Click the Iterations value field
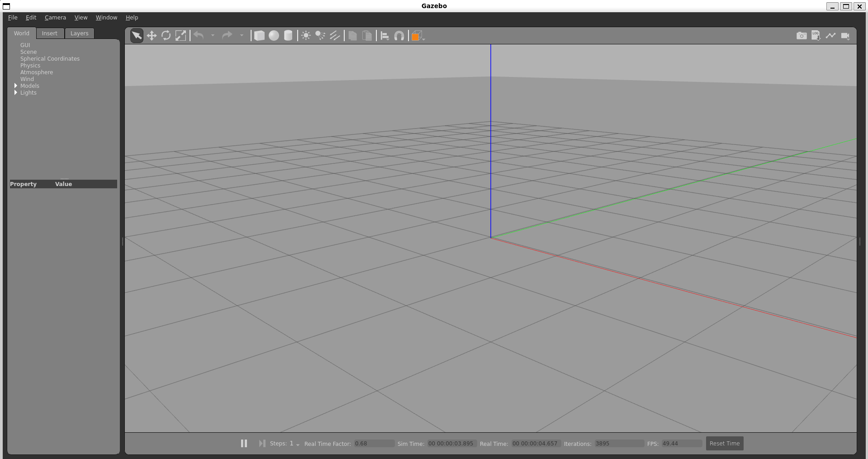This screenshot has width=868, height=459. (x=619, y=444)
